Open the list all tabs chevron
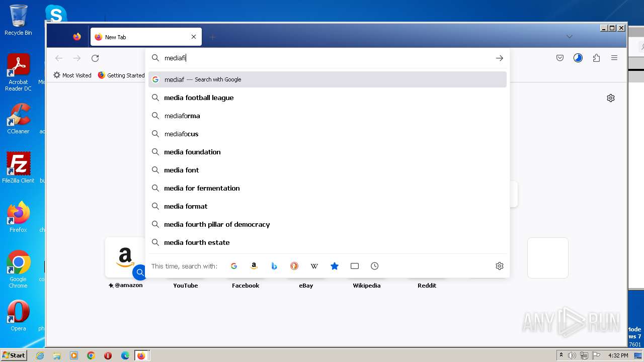This screenshot has width=644, height=362. (569, 37)
